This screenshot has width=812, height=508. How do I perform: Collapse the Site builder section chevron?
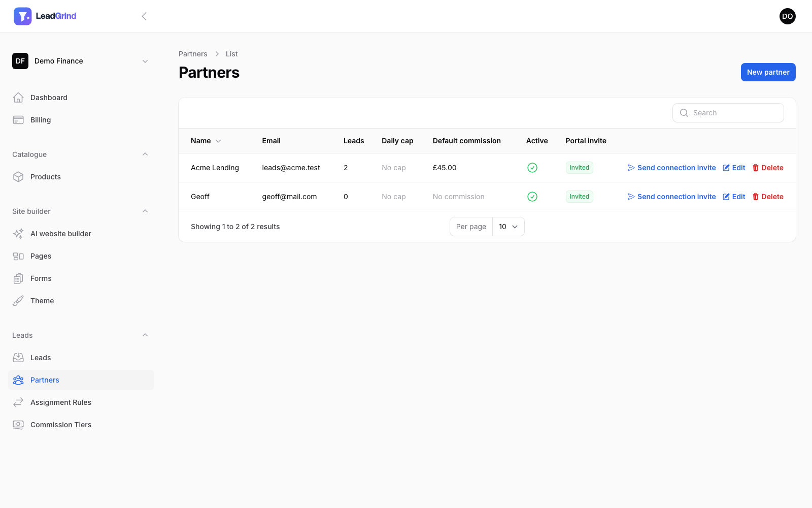click(x=145, y=211)
